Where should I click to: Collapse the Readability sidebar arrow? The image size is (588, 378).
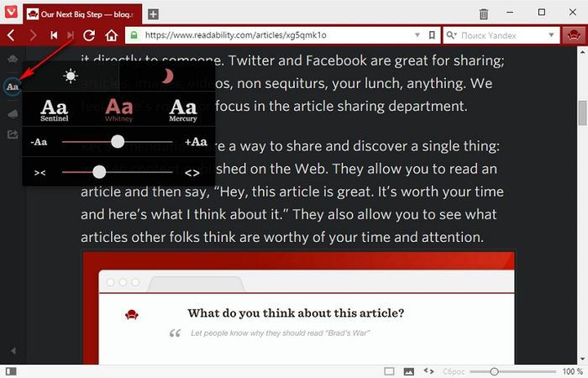tap(12, 350)
